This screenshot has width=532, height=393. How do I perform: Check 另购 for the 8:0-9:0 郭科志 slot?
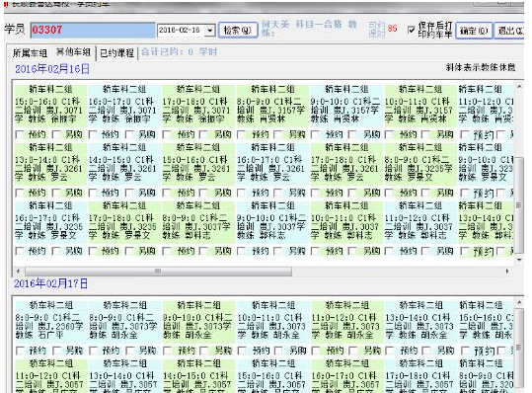pyautogui.click(x=203, y=251)
